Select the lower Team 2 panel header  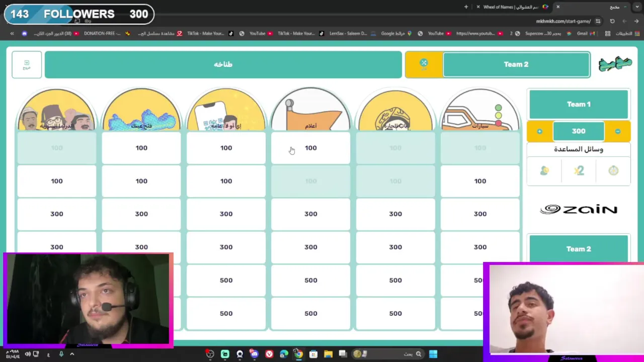pyautogui.click(x=579, y=248)
